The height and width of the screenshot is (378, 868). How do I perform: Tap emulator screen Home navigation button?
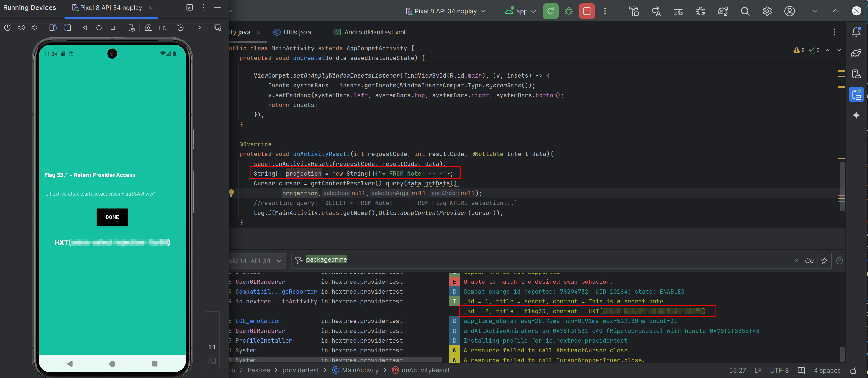(112, 363)
